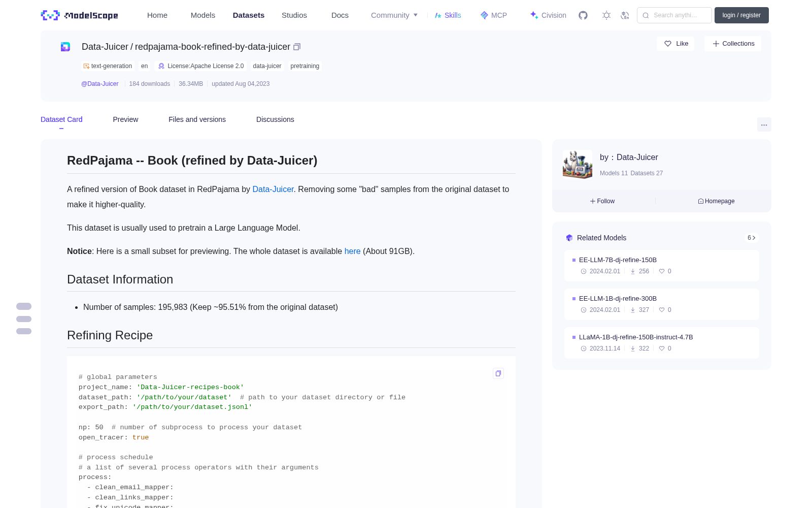Expand the Community dropdown menu
Viewport: 812px width, 508px height.
tap(394, 15)
